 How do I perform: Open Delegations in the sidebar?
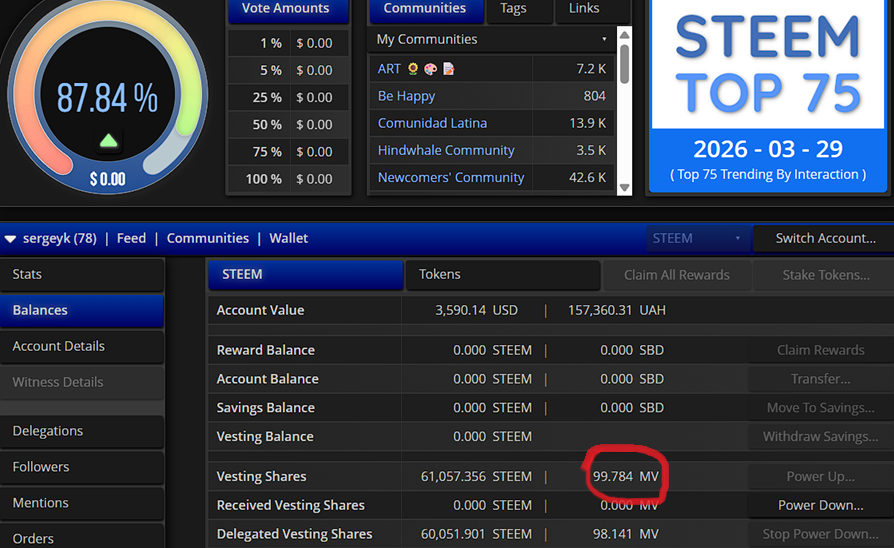tap(82, 431)
